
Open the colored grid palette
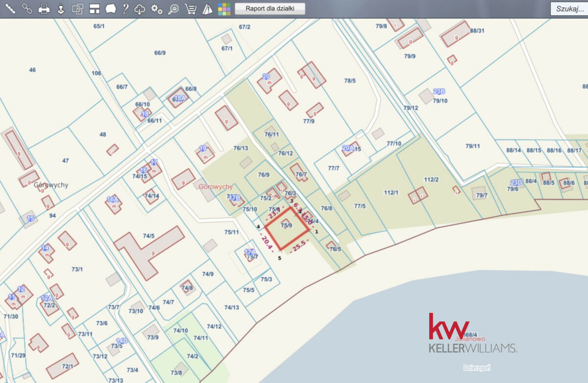point(224,9)
